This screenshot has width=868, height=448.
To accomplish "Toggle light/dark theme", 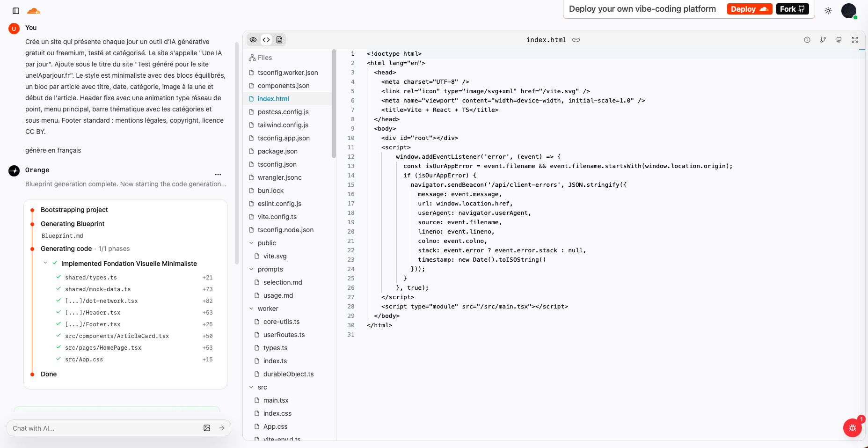I will coord(828,11).
